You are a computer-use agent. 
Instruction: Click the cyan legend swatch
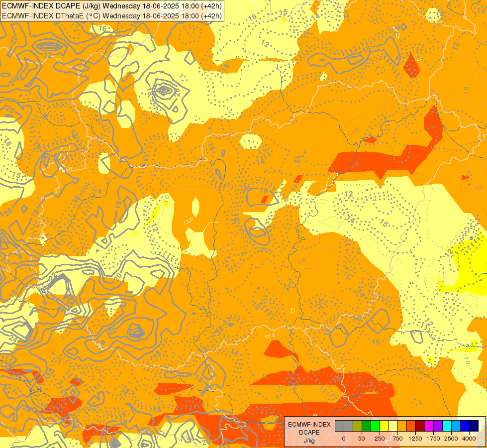tap(447, 426)
